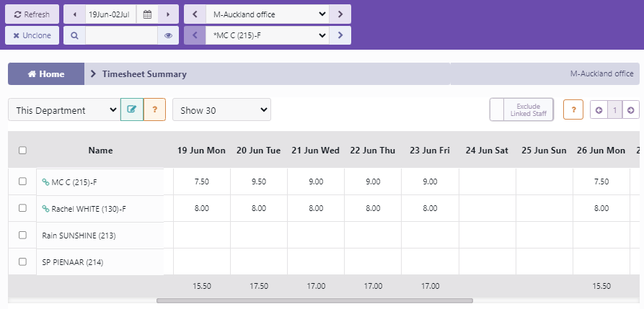
Task: Open Rachel WHITE (130)-F name row
Action: [100, 208]
